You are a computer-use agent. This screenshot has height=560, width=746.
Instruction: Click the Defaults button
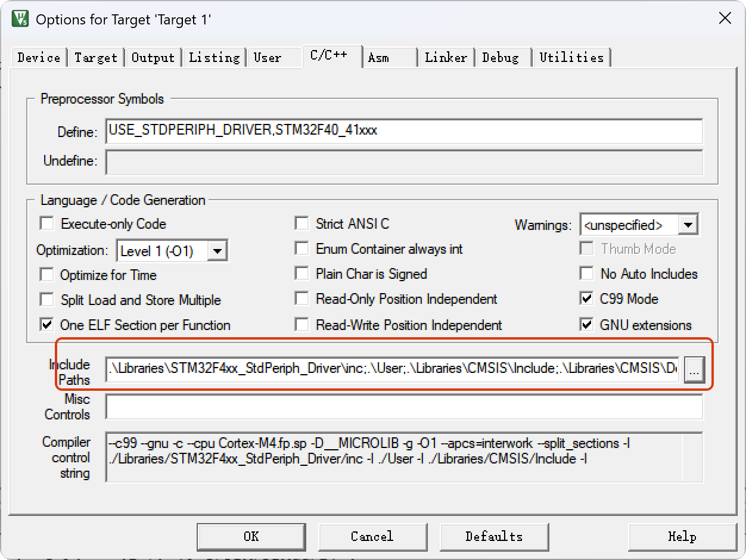click(x=494, y=536)
